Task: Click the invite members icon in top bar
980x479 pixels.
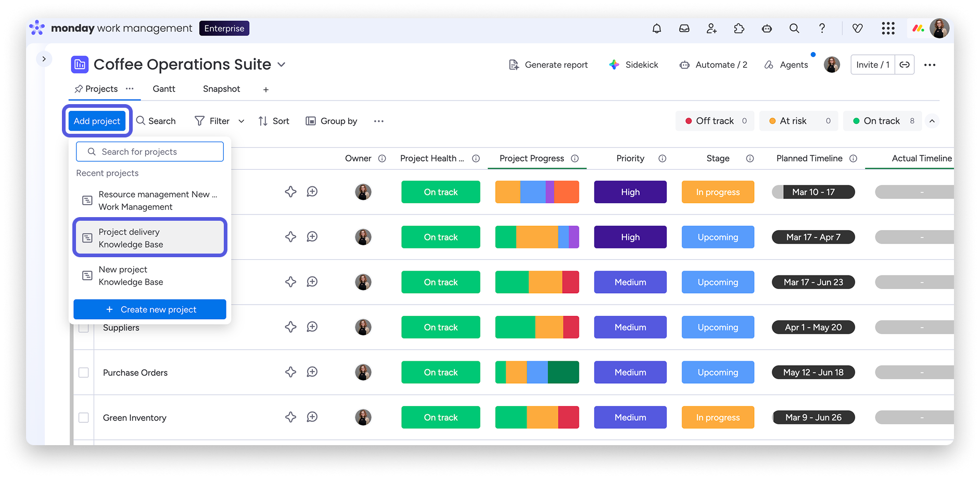Action: point(711,29)
